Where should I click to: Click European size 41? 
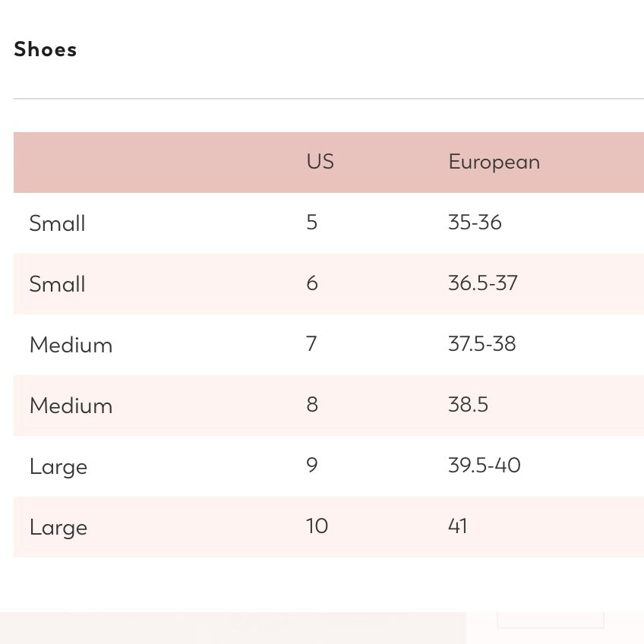(x=457, y=526)
